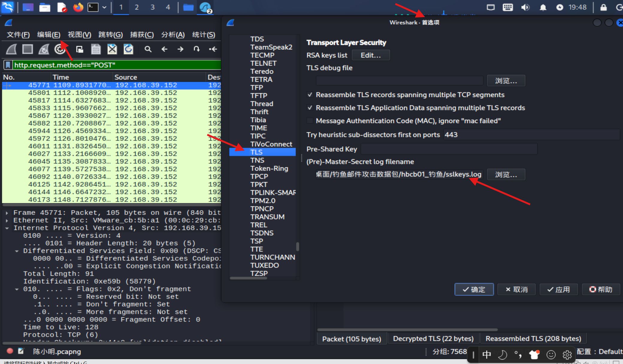This screenshot has width=623, height=364.
Task: Reload the capture file icon
Action: tap(128, 49)
